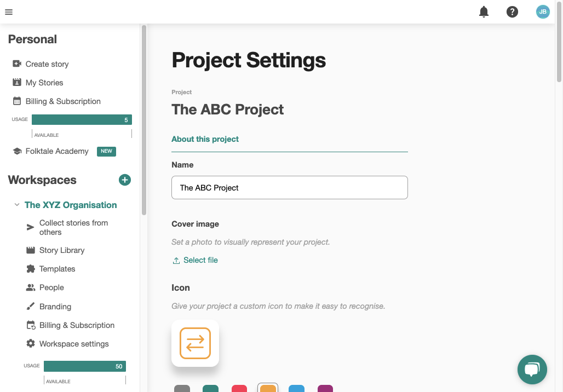Click The ABC Project title heading
Image resolution: width=563 pixels, height=392 pixels.
[228, 109]
